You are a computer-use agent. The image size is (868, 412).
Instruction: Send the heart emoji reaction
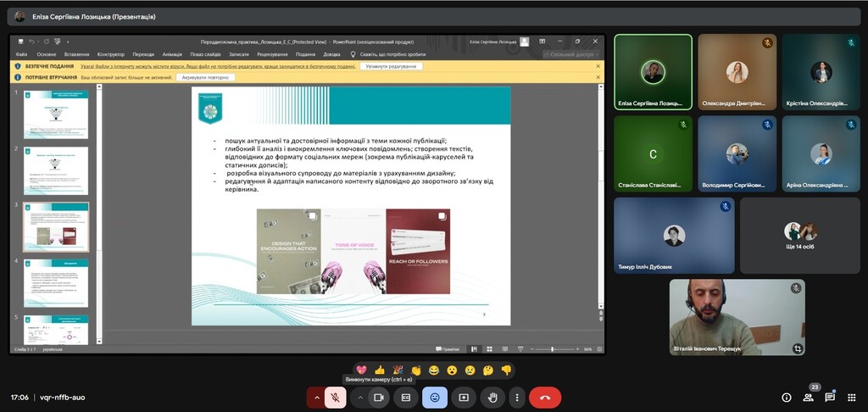[361, 370]
